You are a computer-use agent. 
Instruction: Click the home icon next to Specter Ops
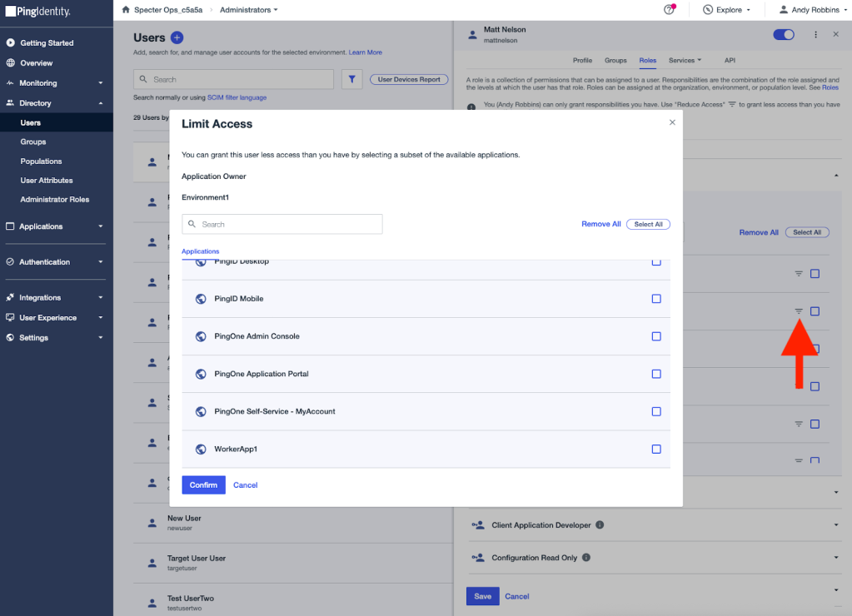click(x=126, y=10)
